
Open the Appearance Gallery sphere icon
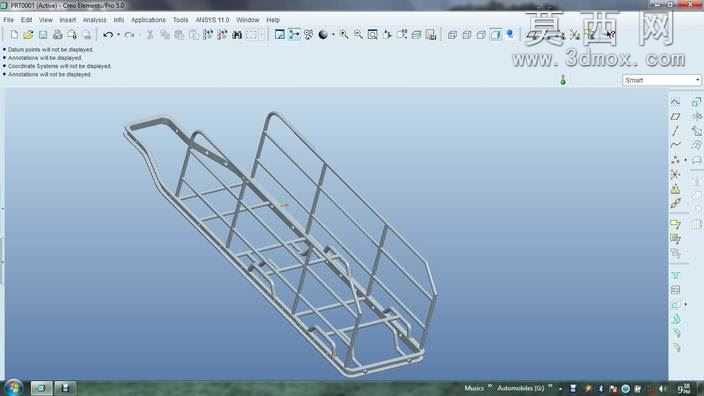coord(323,35)
